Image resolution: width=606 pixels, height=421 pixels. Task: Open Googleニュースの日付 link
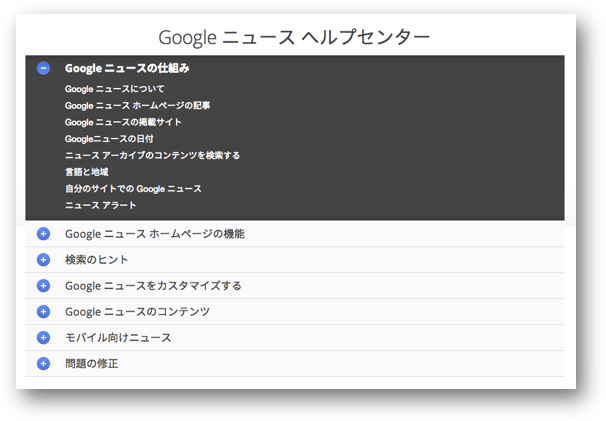(109, 139)
